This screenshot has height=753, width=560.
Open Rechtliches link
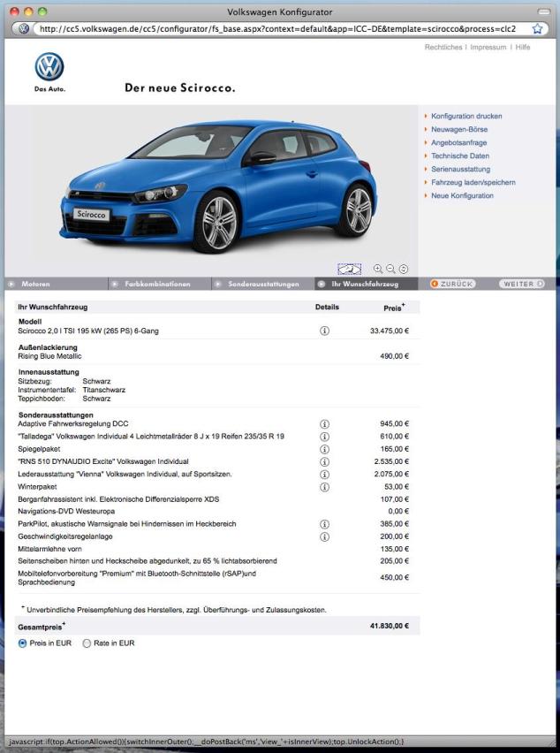[x=443, y=47]
